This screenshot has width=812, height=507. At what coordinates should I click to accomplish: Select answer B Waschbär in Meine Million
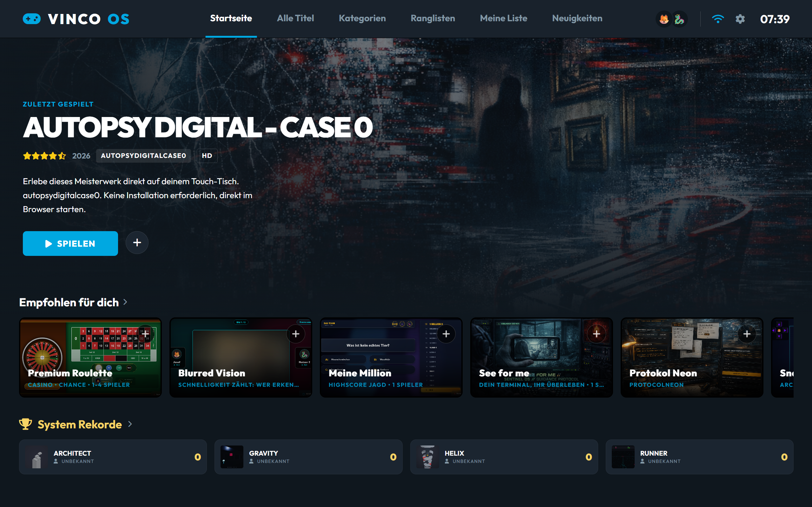point(392,359)
